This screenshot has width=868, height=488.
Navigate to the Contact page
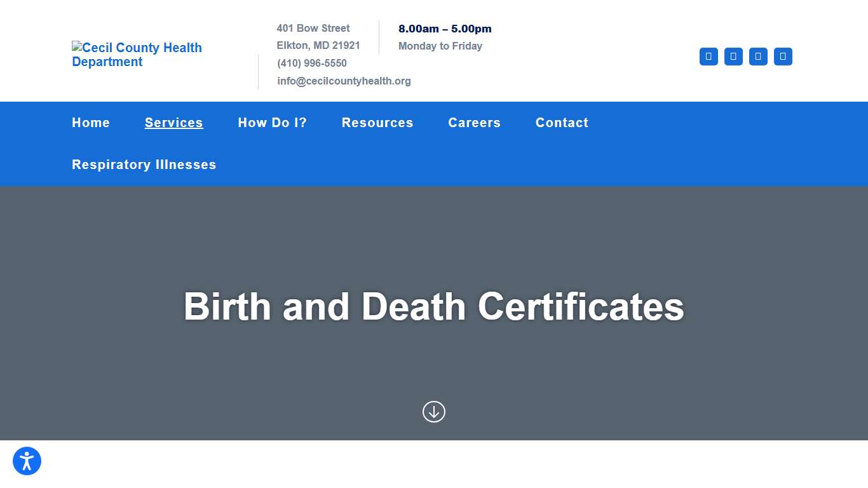pyautogui.click(x=561, y=123)
